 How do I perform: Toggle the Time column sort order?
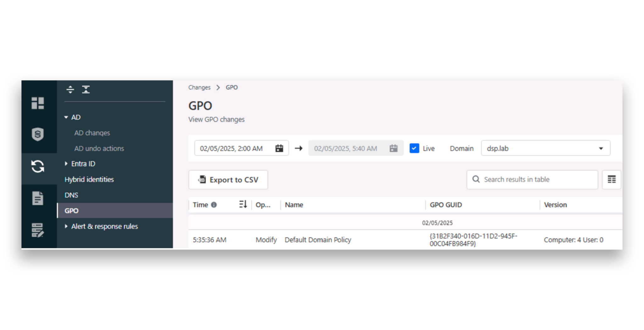(x=242, y=205)
